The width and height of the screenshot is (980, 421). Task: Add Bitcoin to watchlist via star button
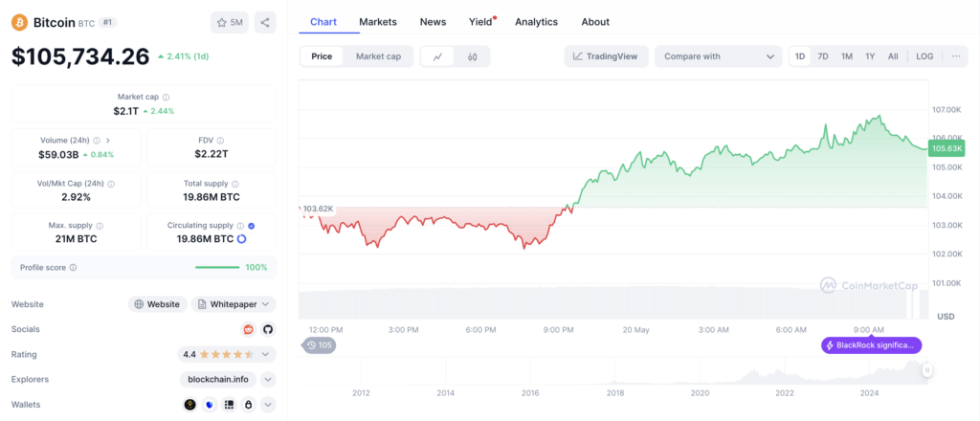(x=230, y=23)
